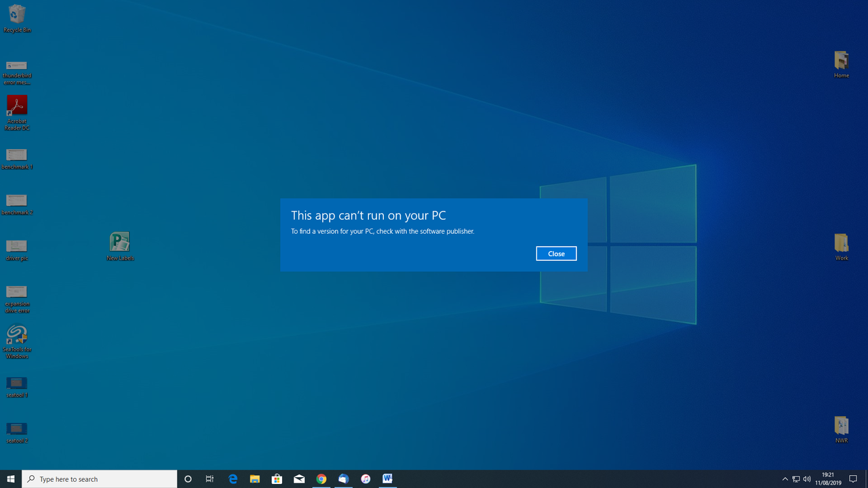Show hidden system tray icons
This screenshot has height=488, width=868.
[x=785, y=479]
